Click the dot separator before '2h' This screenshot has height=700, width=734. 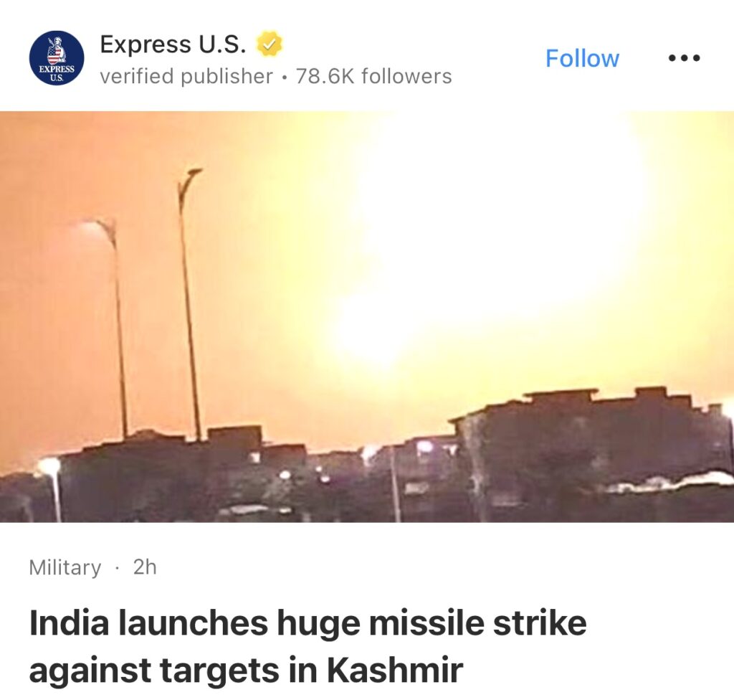(117, 568)
